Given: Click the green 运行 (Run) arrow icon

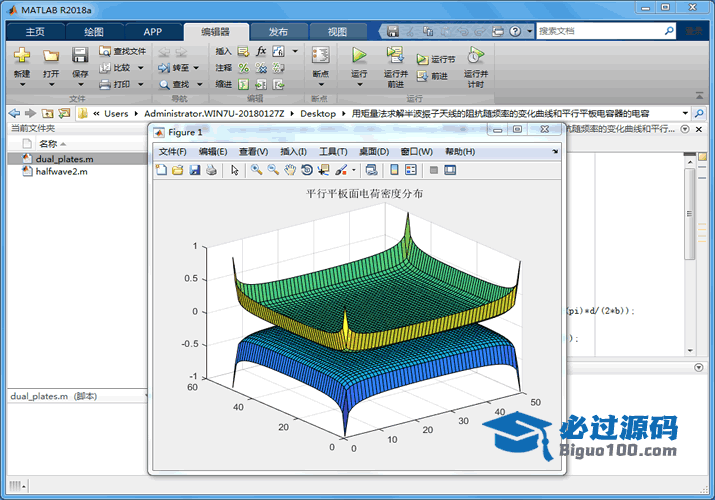Looking at the screenshot, I should tap(359, 55).
